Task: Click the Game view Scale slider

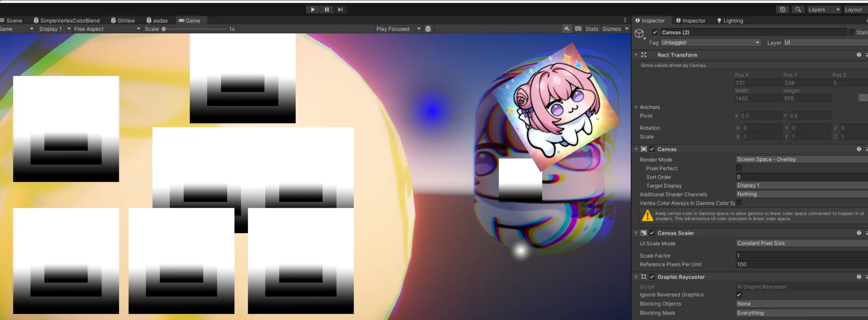Action: [x=194, y=29]
